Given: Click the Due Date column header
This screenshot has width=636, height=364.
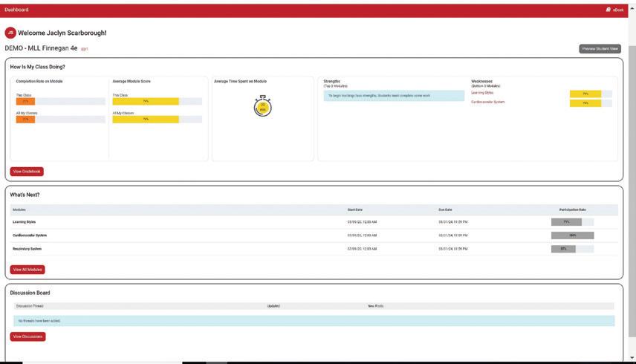Looking at the screenshot, I should (445, 209).
